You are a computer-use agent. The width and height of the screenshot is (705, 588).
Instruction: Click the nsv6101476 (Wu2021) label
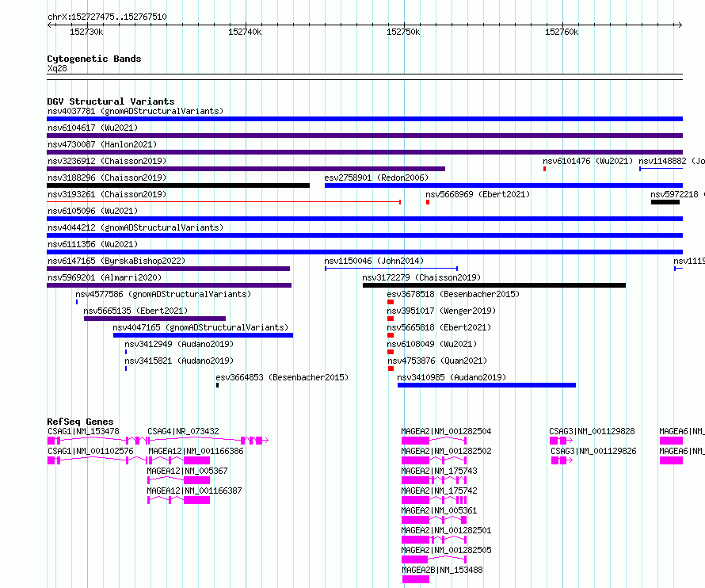588,161
